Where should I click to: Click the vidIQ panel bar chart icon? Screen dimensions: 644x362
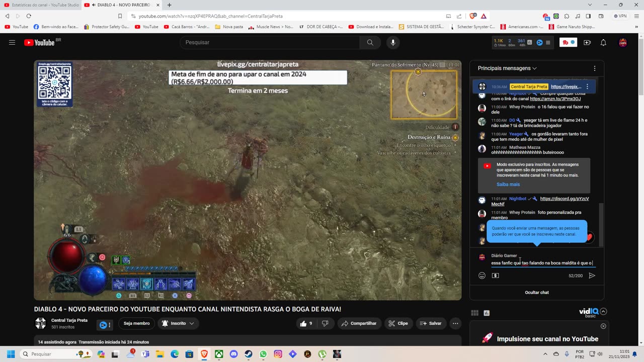[x=487, y=313]
